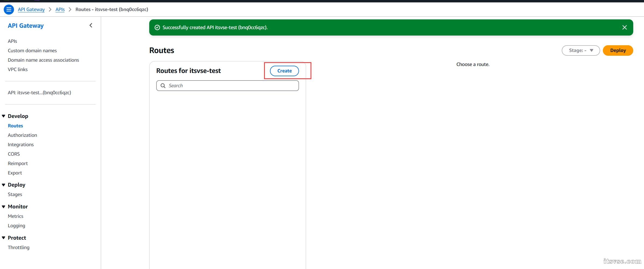The image size is (644, 269).
Task: Open Integrations page
Action: pyautogui.click(x=21, y=145)
